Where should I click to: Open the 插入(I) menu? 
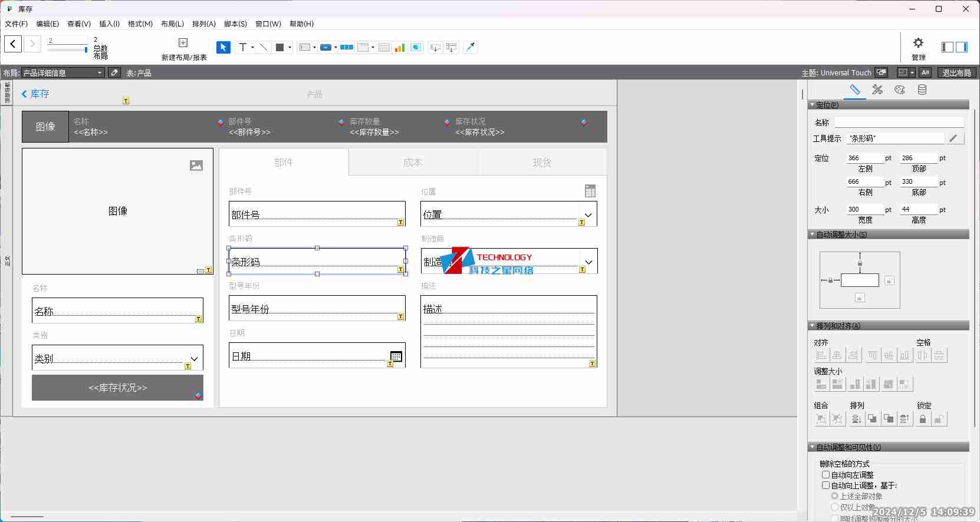109,24
